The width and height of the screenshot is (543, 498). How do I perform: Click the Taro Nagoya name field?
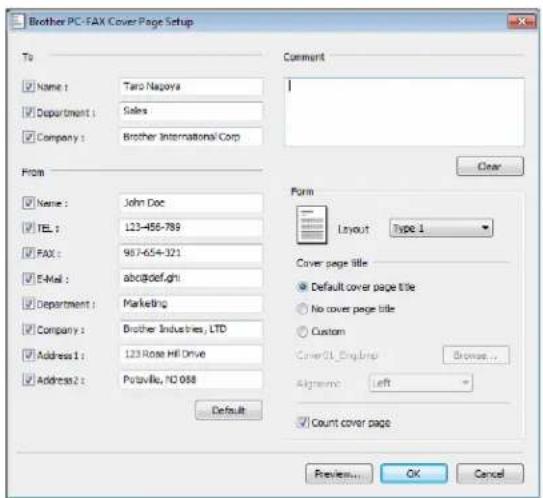pos(191,87)
